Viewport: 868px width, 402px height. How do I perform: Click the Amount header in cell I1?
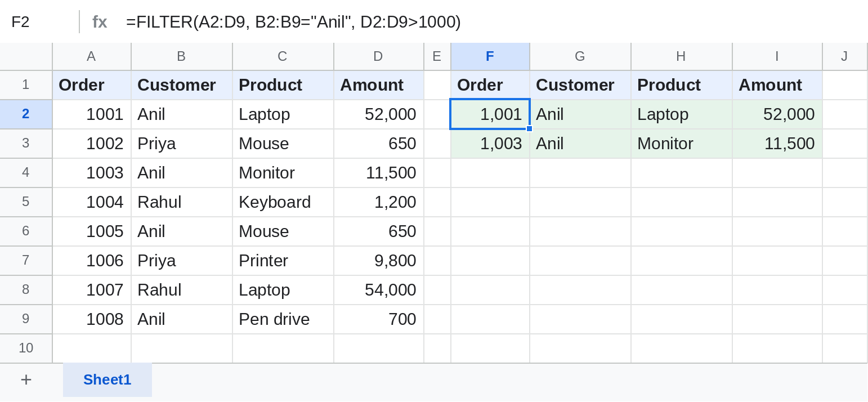(x=777, y=85)
